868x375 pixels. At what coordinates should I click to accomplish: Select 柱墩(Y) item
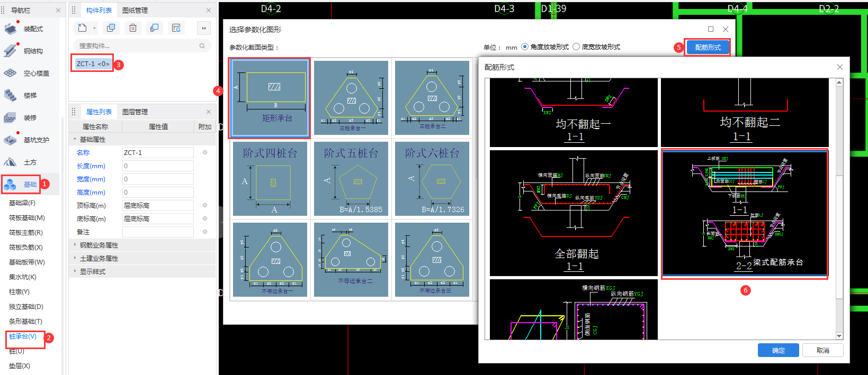point(19,291)
